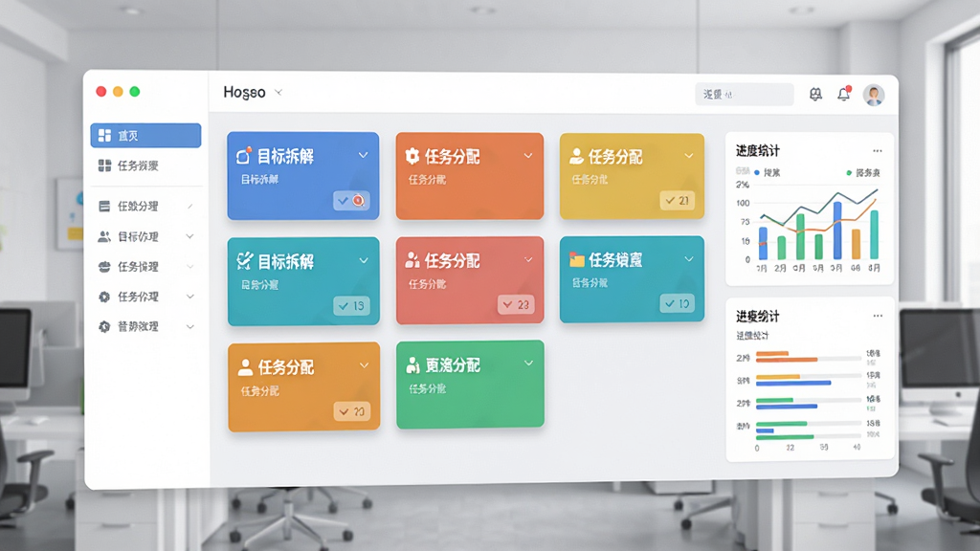
Task: Open the user avatar in the top bar
Action: click(873, 95)
